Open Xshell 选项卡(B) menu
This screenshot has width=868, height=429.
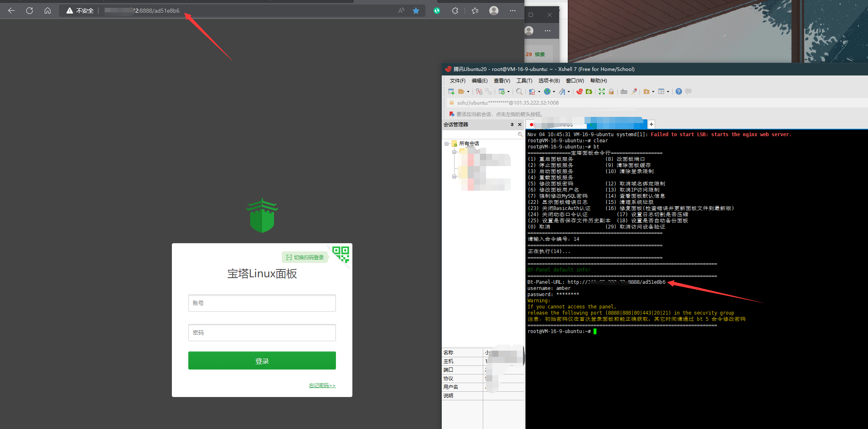click(549, 81)
